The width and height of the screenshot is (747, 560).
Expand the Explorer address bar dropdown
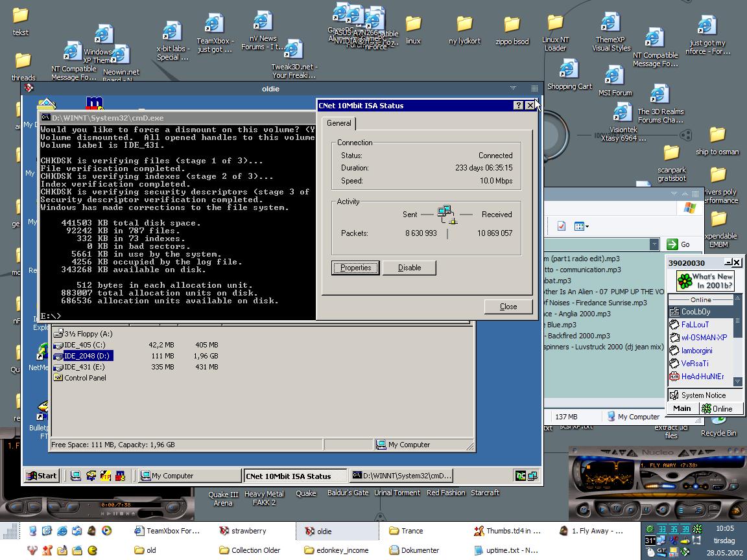(x=654, y=244)
